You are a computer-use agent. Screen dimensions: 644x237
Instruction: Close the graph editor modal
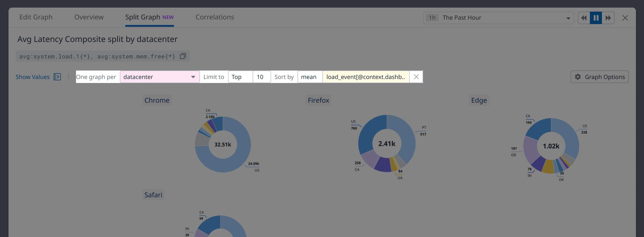(x=625, y=18)
